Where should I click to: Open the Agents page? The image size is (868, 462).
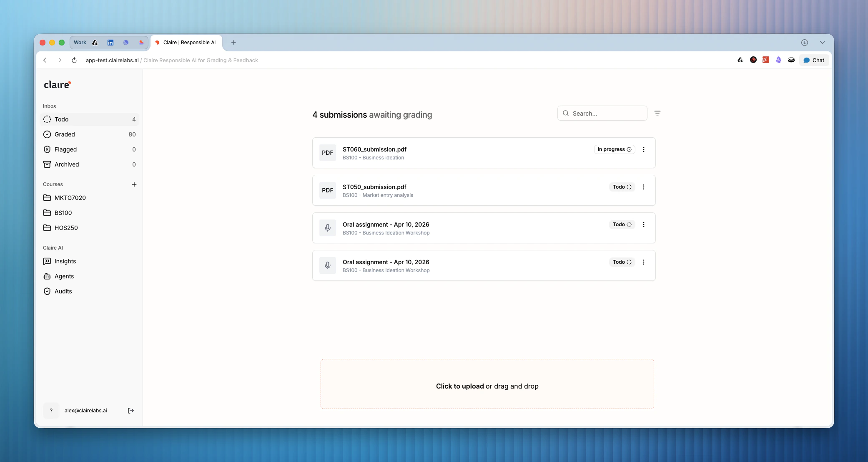pos(64,276)
